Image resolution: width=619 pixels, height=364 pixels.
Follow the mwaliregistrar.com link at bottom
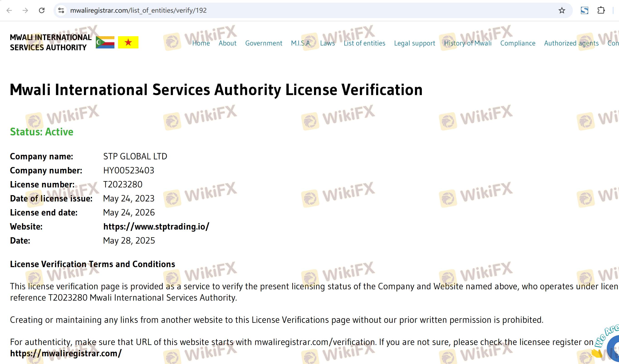(x=66, y=353)
